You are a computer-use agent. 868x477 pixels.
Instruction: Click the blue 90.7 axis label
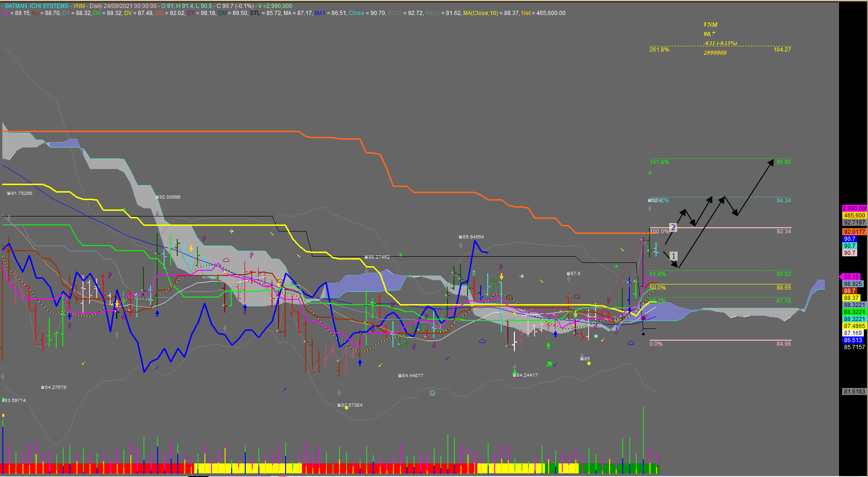click(850, 238)
